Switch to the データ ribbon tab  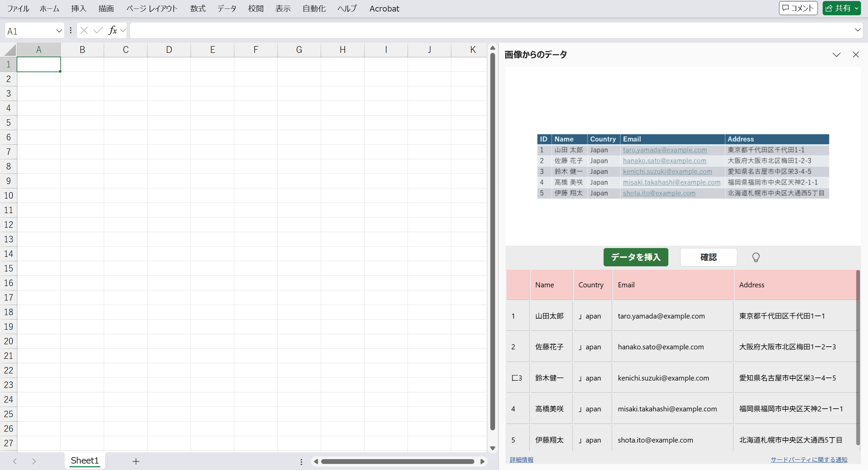pyautogui.click(x=226, y=8)
